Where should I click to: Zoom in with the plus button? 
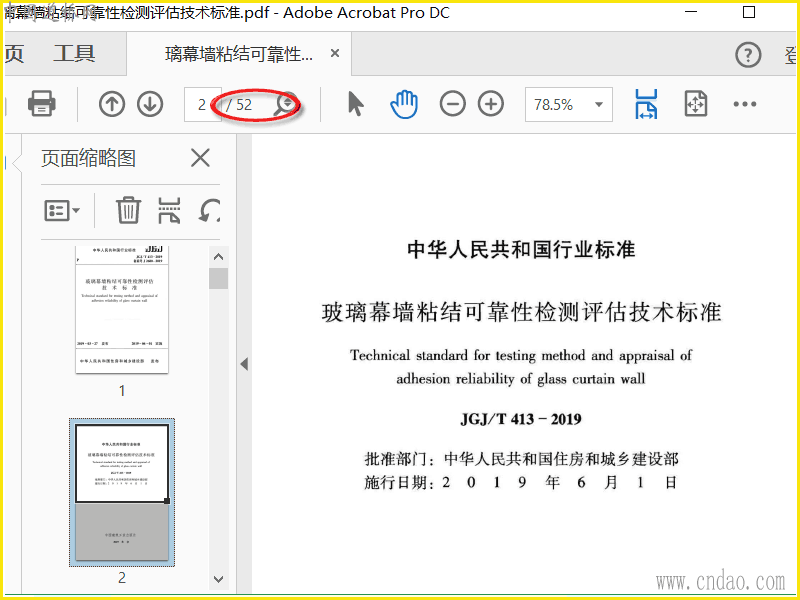pos(491,104)
